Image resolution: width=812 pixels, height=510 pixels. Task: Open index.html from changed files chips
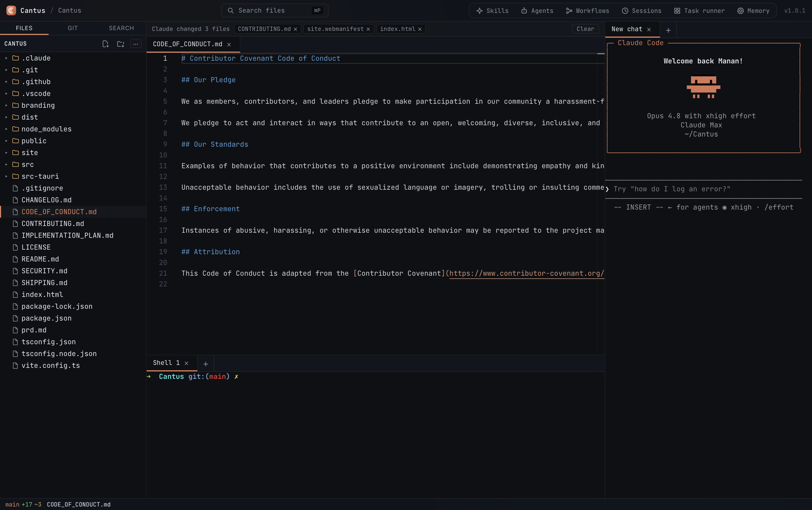(x=398, y=29)
